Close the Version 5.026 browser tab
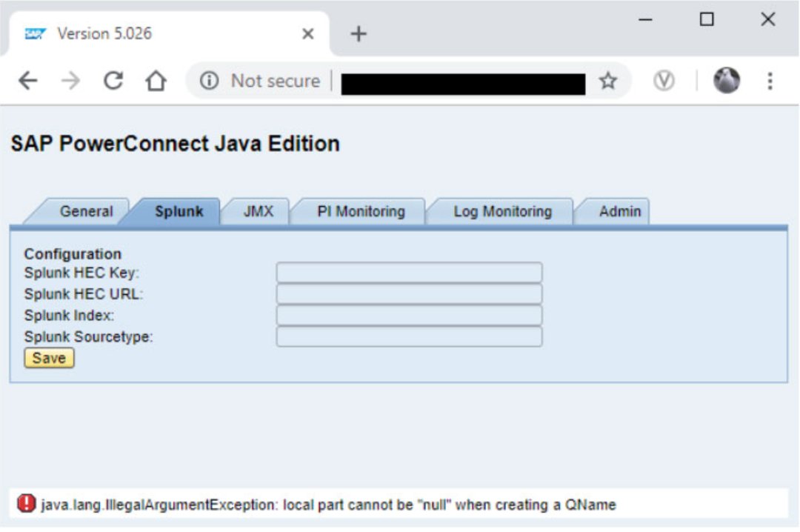800x532 pixels. pos(308,33)
